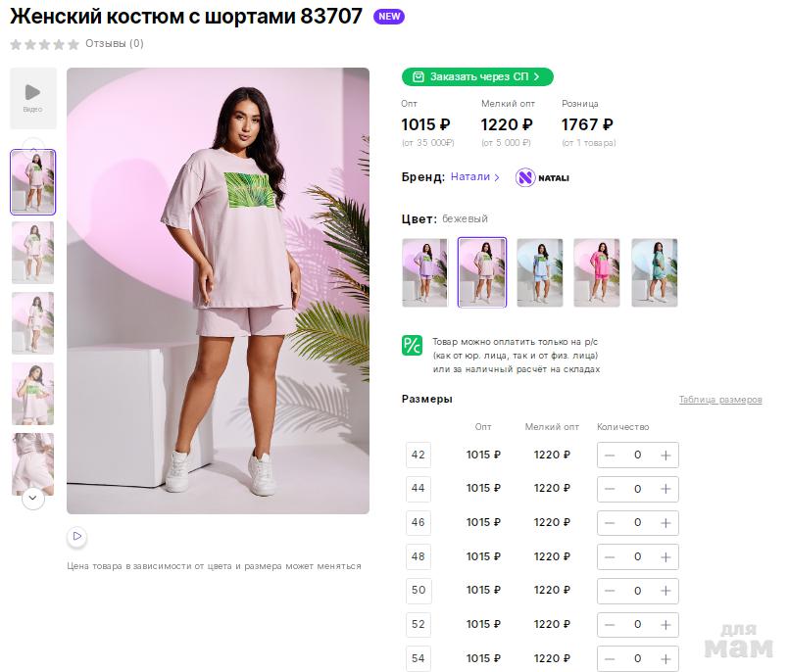Click the Natali brand logo
Viewport: 788px width, 672px height.
tap(543, 177)
